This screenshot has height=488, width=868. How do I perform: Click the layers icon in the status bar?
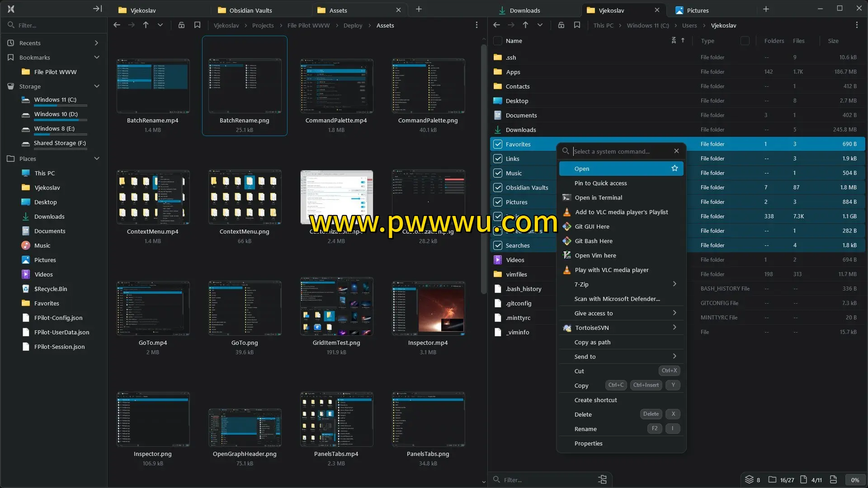click(x=749, y=479)
